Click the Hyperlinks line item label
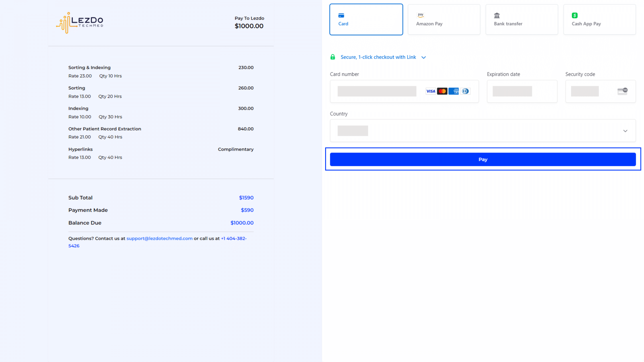 click(80, 149)
